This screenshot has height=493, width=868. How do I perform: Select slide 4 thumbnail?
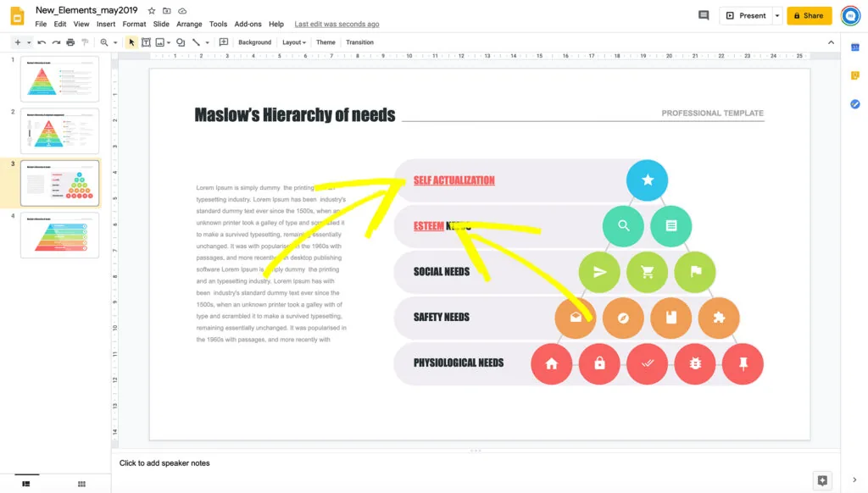60,235
